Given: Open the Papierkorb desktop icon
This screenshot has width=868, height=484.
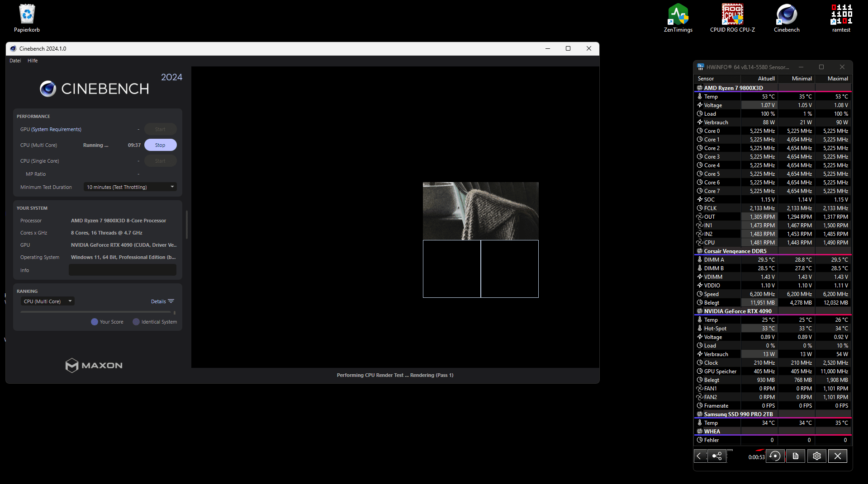Looking at the screenshot, I should pos(27,18).
